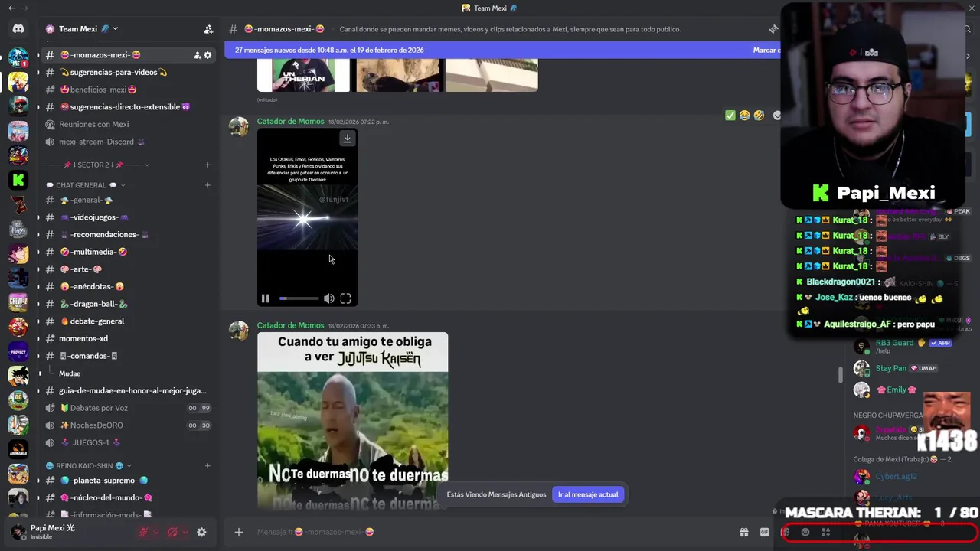980x551 pixels.
Task: Open the gift icon in message bar
Action: click(x=743, y=532)
